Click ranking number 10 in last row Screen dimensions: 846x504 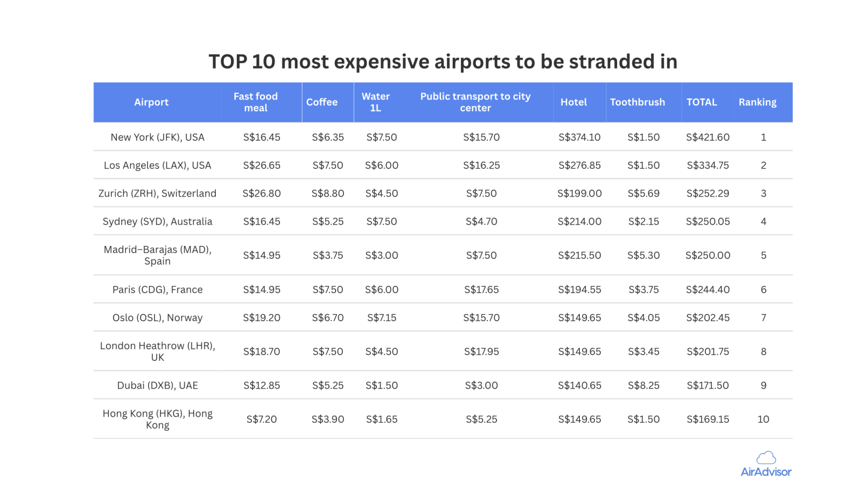click(763, 419)
